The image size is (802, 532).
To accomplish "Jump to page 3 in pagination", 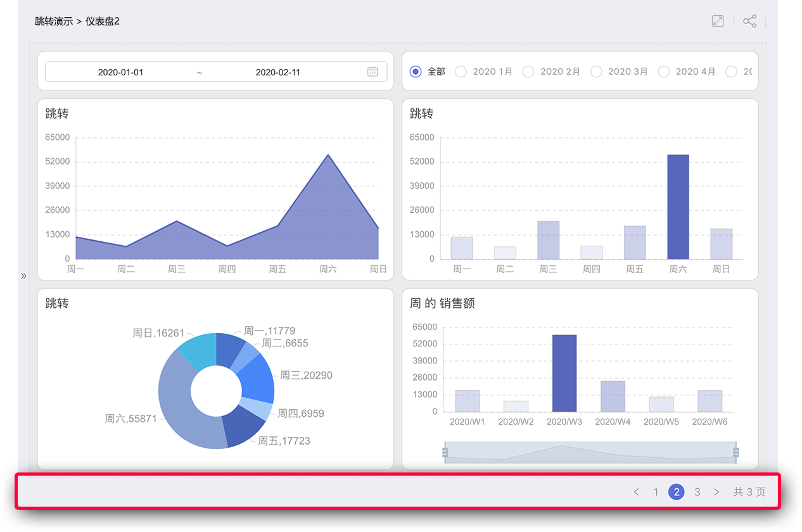I will point(697,492).
